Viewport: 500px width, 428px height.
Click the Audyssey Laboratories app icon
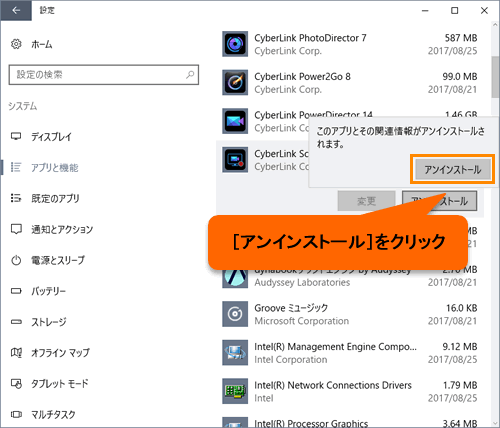pyautogui.click(x=235, y=278)
